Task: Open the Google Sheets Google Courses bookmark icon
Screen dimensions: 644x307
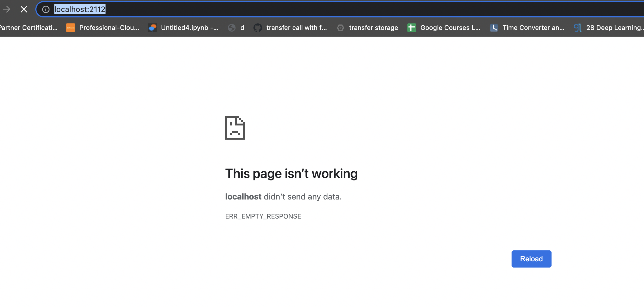Action: point(411,27)
